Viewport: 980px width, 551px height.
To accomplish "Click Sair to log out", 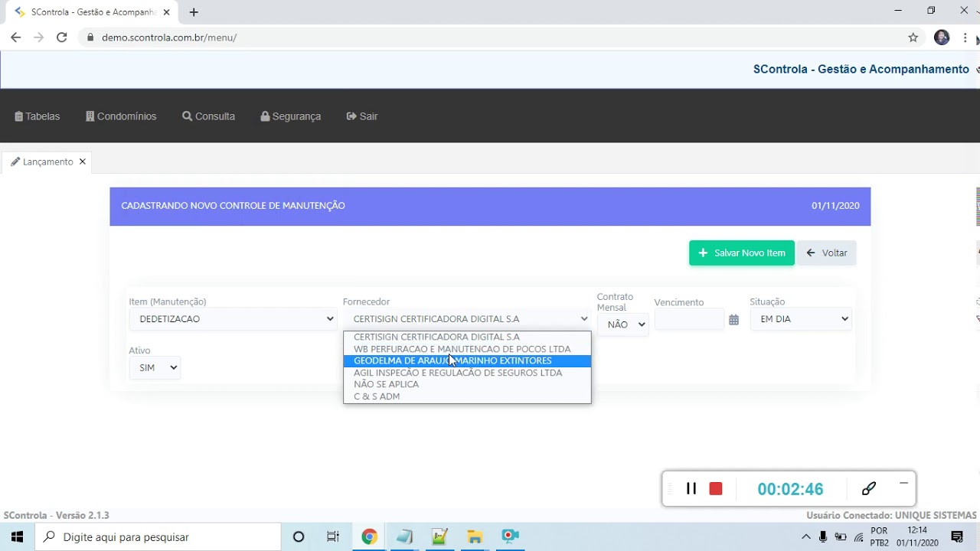I will point(362,116).
